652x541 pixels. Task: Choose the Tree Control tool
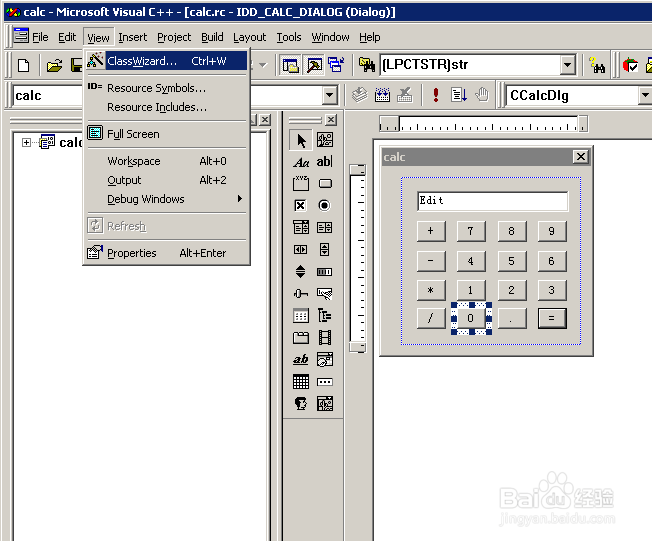[x=325, y=316]
